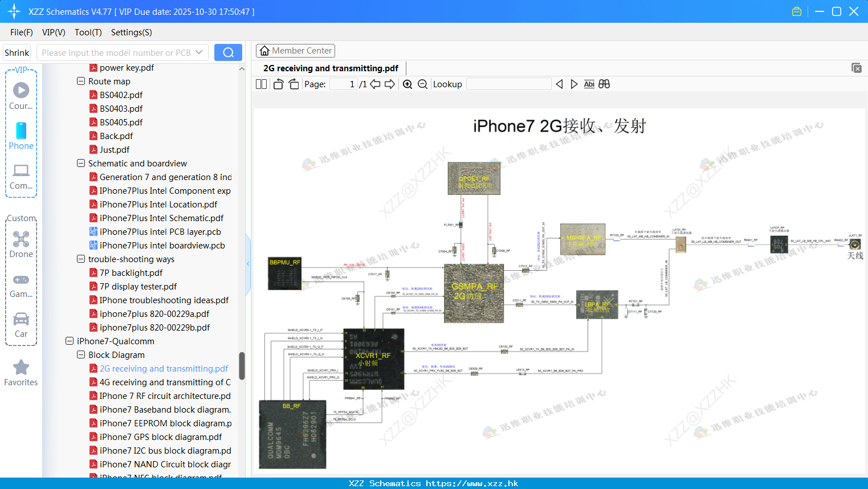Close the document panel with corner icon
The image size is (868, 489).
point(856,68)
